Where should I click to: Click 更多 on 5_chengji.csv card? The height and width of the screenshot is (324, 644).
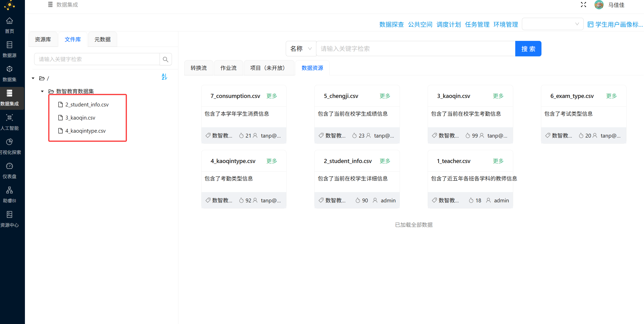coord(385,96)
